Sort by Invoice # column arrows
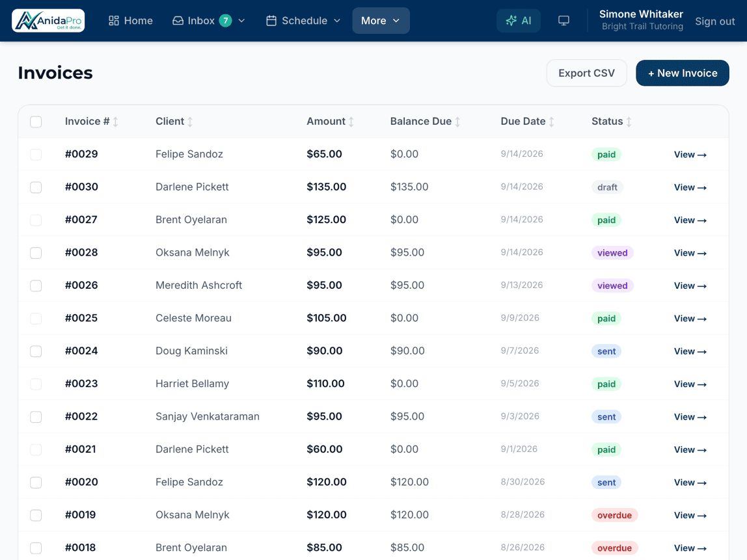747x560 pixels. (115, 122)
